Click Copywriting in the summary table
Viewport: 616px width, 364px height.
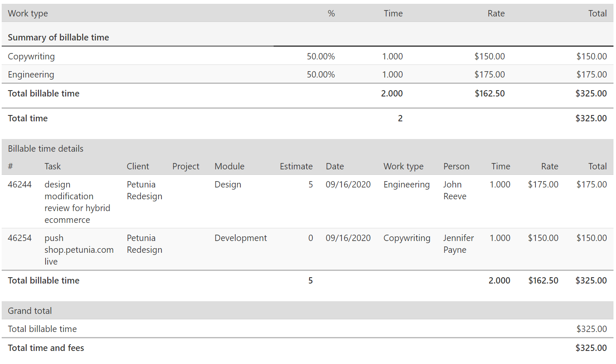pos(31,56)
